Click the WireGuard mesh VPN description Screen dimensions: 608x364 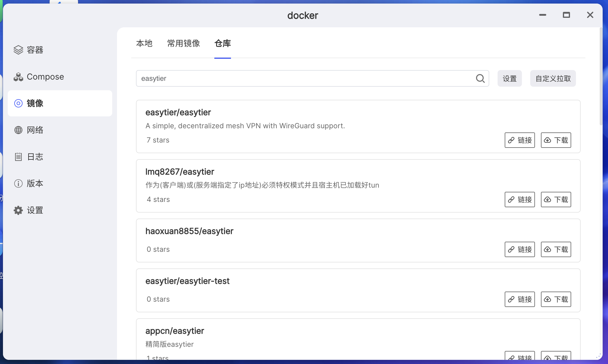[245, 126]
